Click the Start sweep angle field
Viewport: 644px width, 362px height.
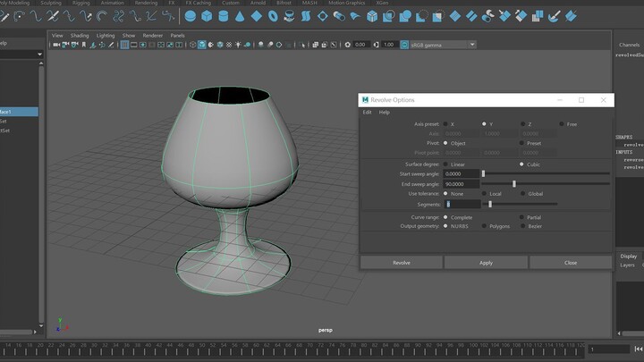[x=462, y=174]
